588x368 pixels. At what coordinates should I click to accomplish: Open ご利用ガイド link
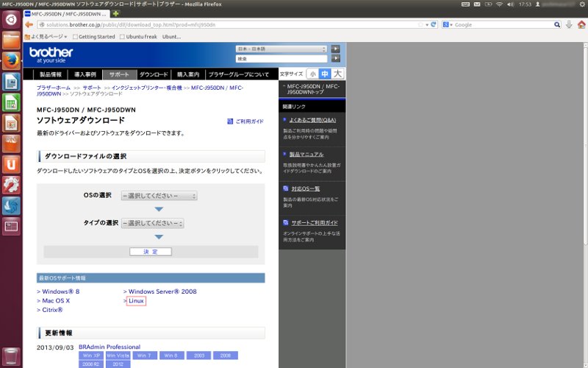245,121
